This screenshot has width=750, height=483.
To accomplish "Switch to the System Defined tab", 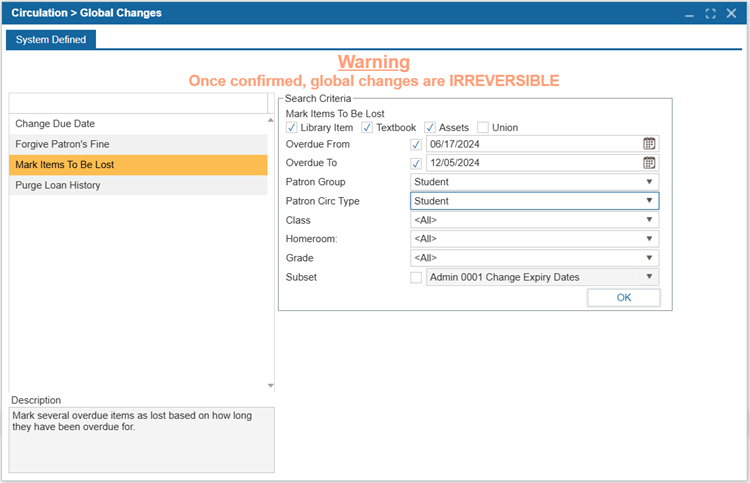I will pyautogui.click(x=51, y=40).
